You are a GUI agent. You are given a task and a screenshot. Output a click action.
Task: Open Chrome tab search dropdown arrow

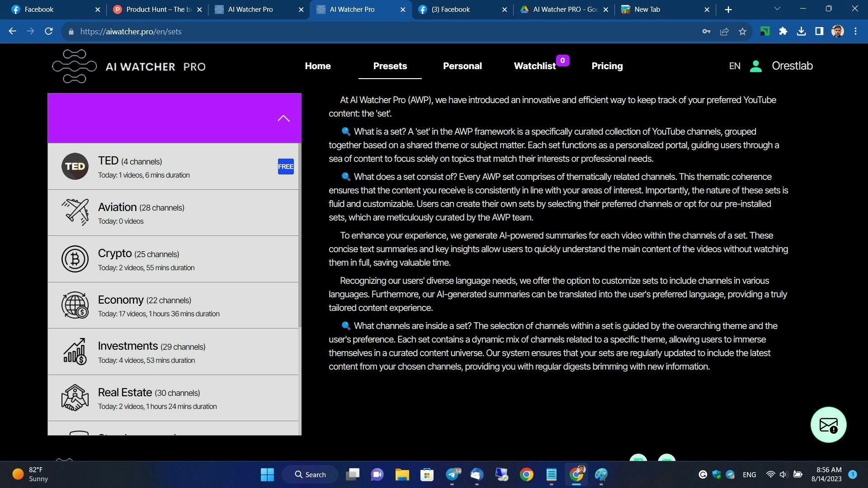(x=777, y=9)
